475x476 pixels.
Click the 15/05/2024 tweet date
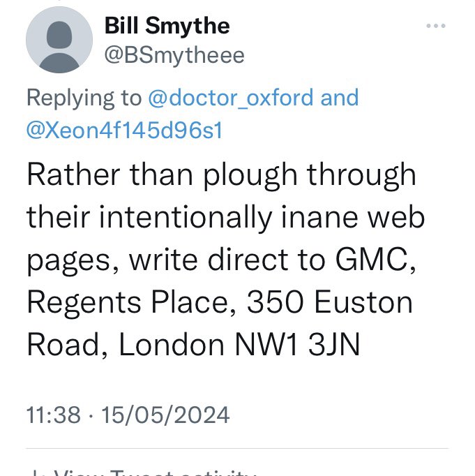pos(165,415)
